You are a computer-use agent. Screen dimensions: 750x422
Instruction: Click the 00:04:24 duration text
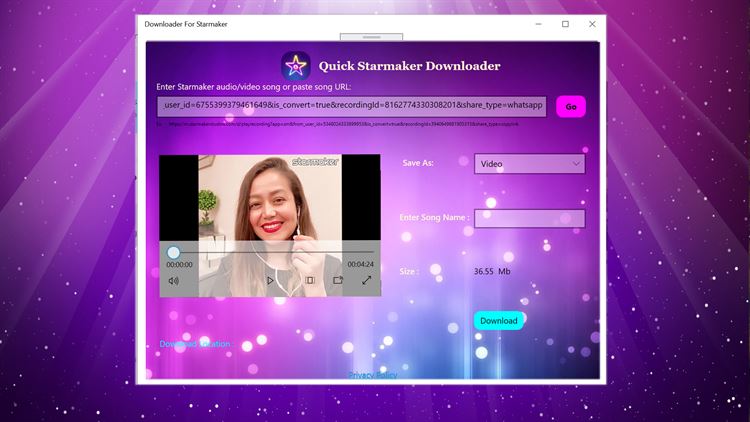click(361, 264)
